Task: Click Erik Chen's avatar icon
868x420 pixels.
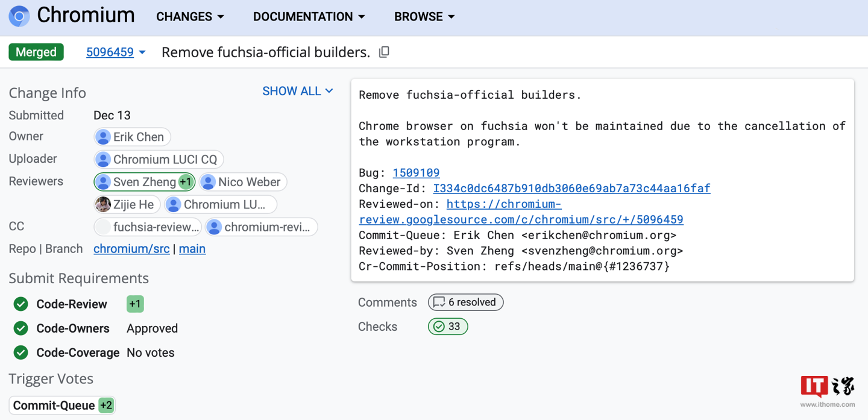Action: click(103, 137)
